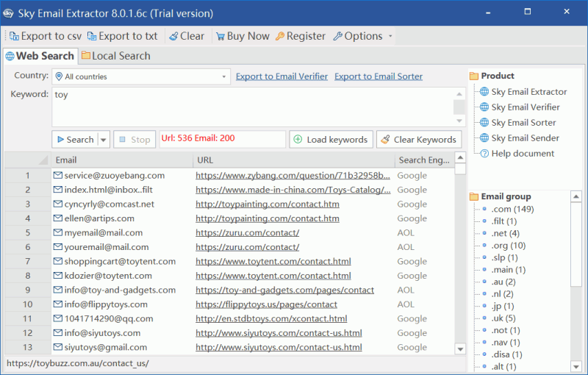
Task: Select the .jp (1) email group
Action: [x=503, y=306]
